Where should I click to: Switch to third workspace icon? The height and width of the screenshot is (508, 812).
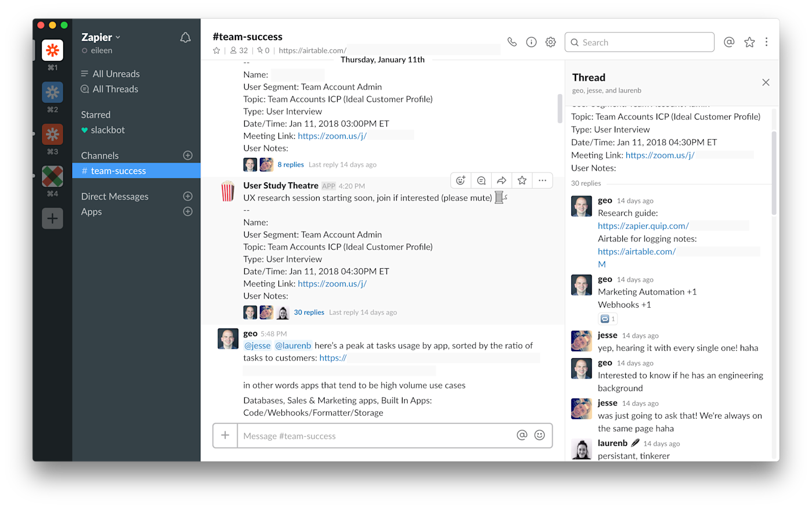52,134
